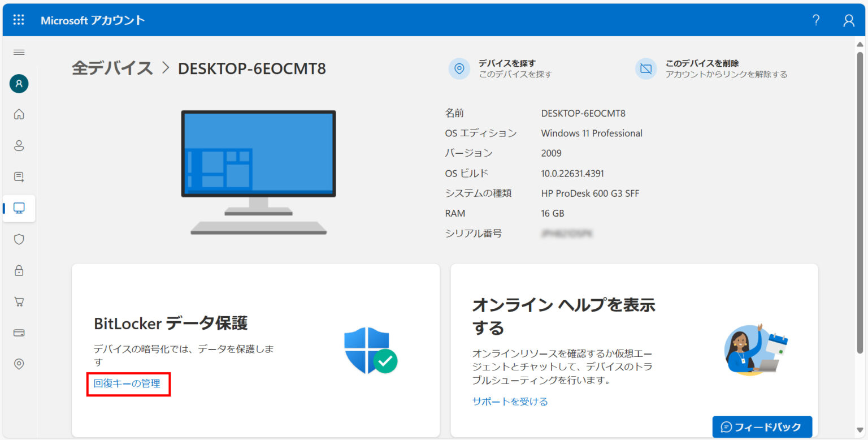Image resolution: width=868 pixels, height=440 pixels.
Task: Collapse the sidebar with the hamburger menu
Action: (19, 52)
